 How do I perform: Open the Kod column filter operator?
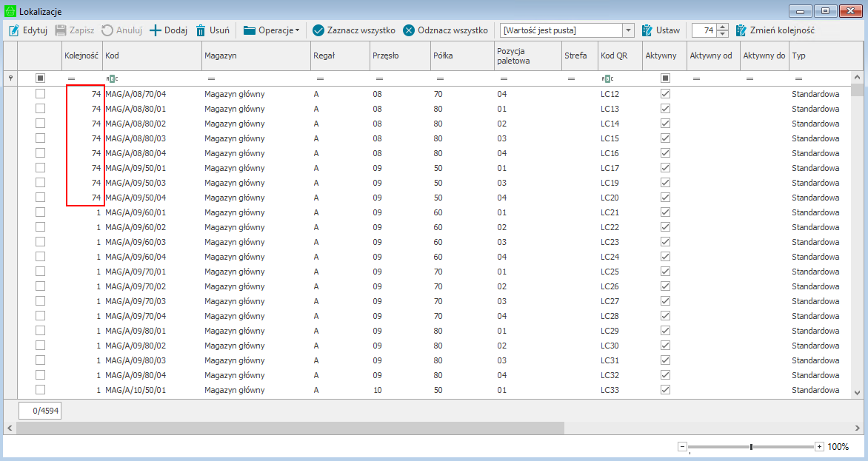pyautogui.click(x=112, y=78)
